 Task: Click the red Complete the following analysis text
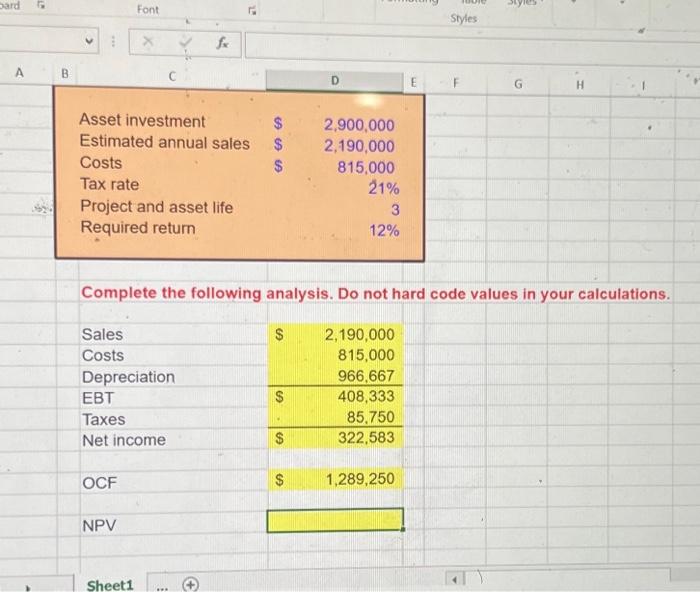(375, 293)
